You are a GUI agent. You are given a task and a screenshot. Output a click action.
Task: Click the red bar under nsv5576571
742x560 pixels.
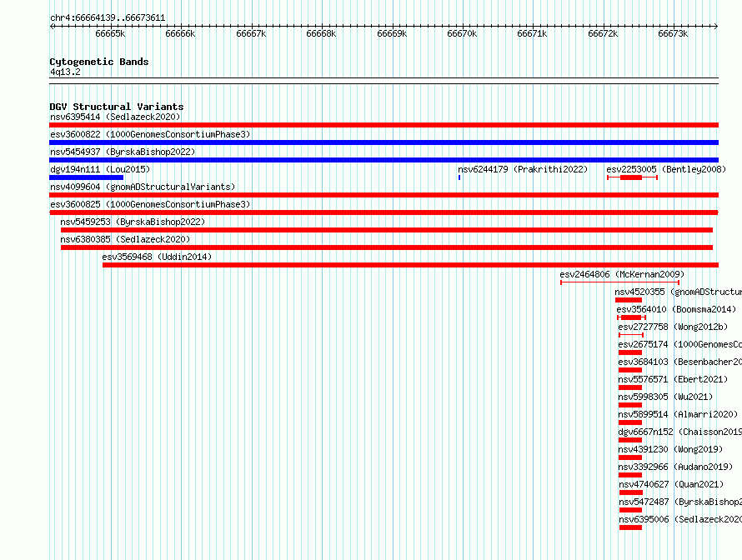[x=629, y=387]
